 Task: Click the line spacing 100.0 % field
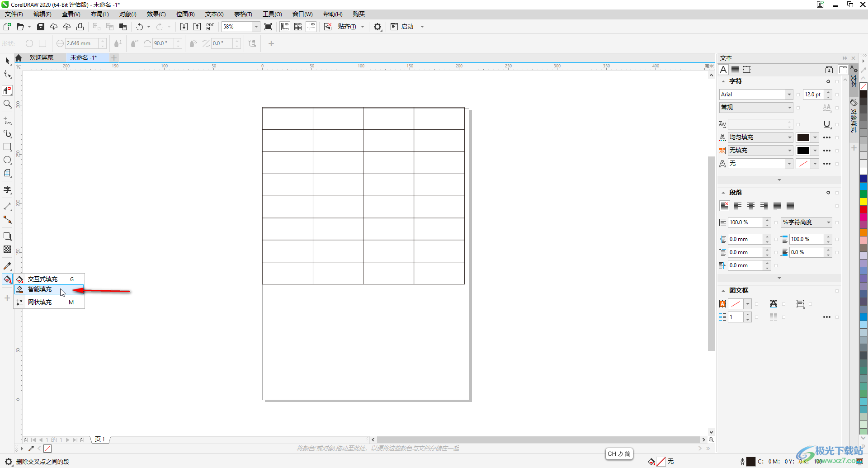[745, 222]
